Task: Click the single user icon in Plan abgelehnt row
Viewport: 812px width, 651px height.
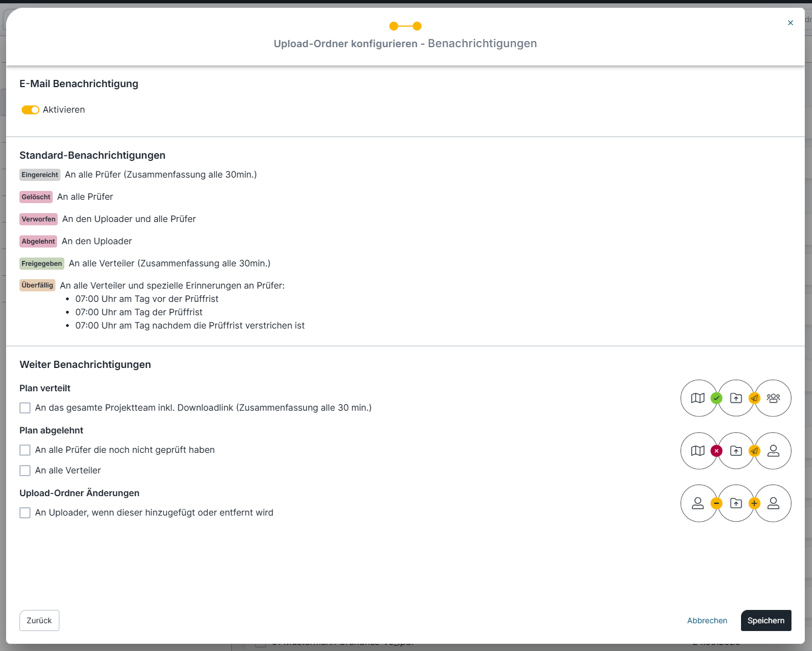Action: (773, 451)
